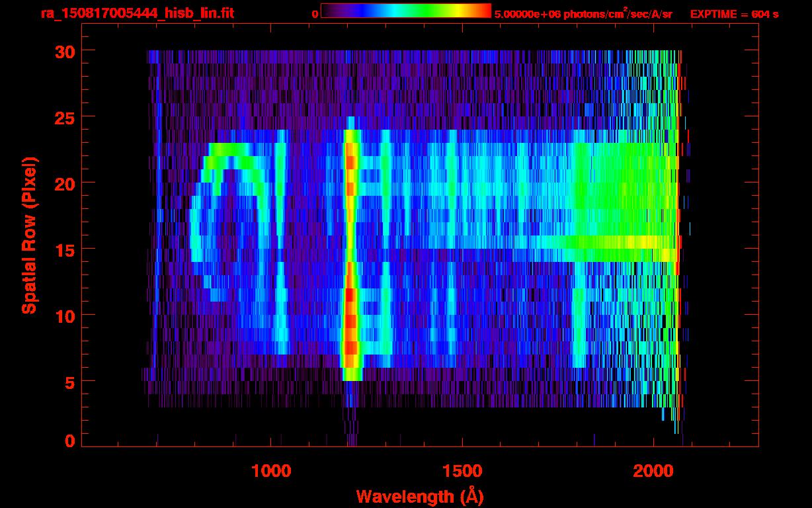
Task: Click the Spatial Row (Pixel) axis title
Action: [x=28, y=235]
